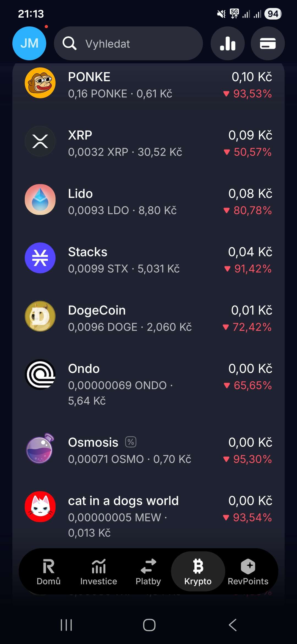This screenshot has width=297, height=644.
Task: Select the Krypto tab
Action: (198, 571)
